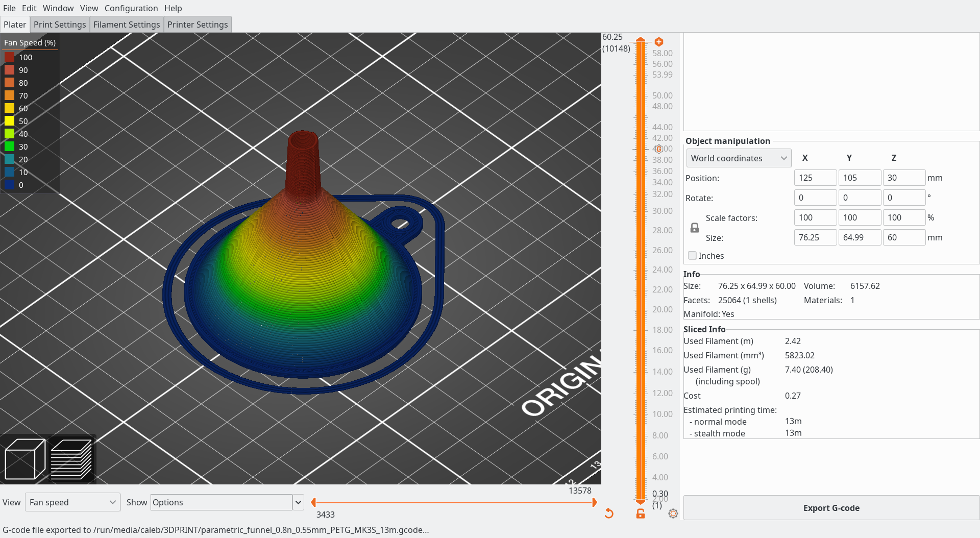Click the Position Z field showing 30
The height and width of the screenshot is (538, 980).
[904, 178]
